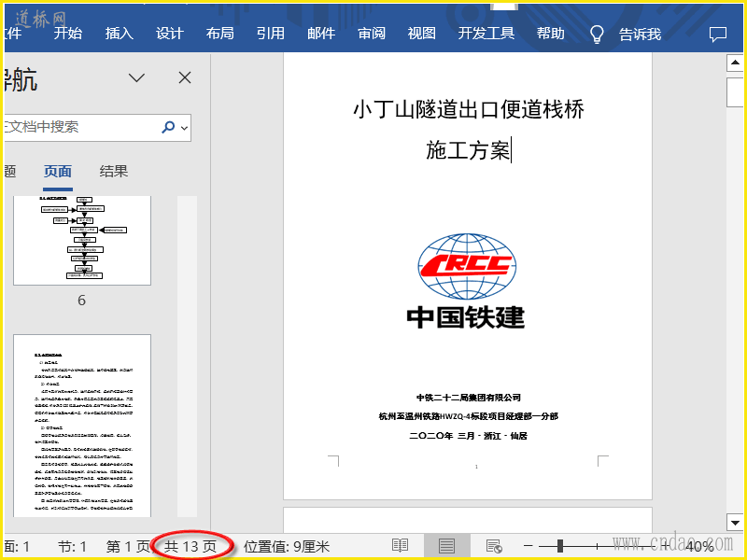The width and height of the screenshot is (747, 560).
Task: Click the 中国铁建 logo text
Action: point(465,317)
